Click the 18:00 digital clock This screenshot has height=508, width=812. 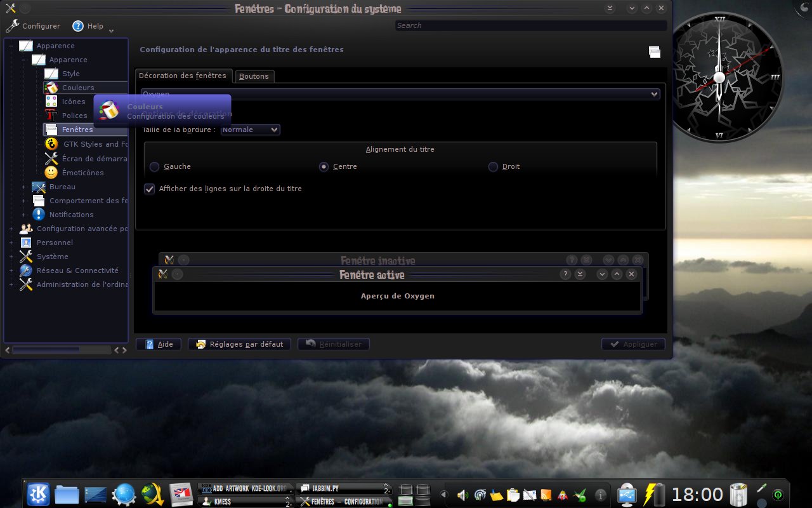point(697,494)
